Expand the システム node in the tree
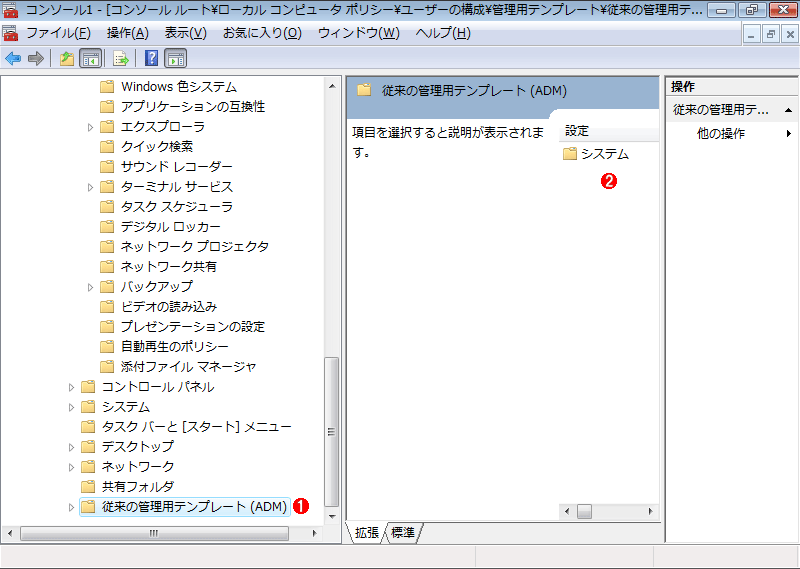The image size is (800, 569). click(x=71, y=407)
